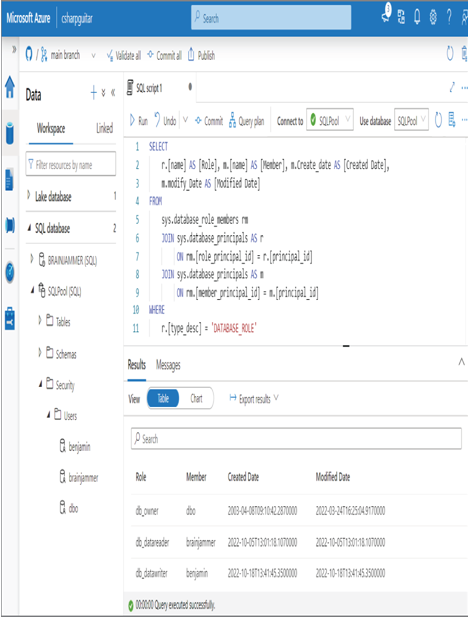Image resolution: width=468 pixels, height=617 pixels.
Task: Switch to the Messages tab
Action: [168, 365]
